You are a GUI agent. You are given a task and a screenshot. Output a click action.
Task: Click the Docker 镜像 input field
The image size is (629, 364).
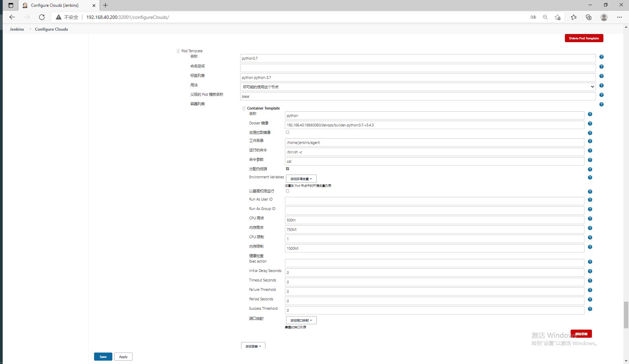pos(434,125)
